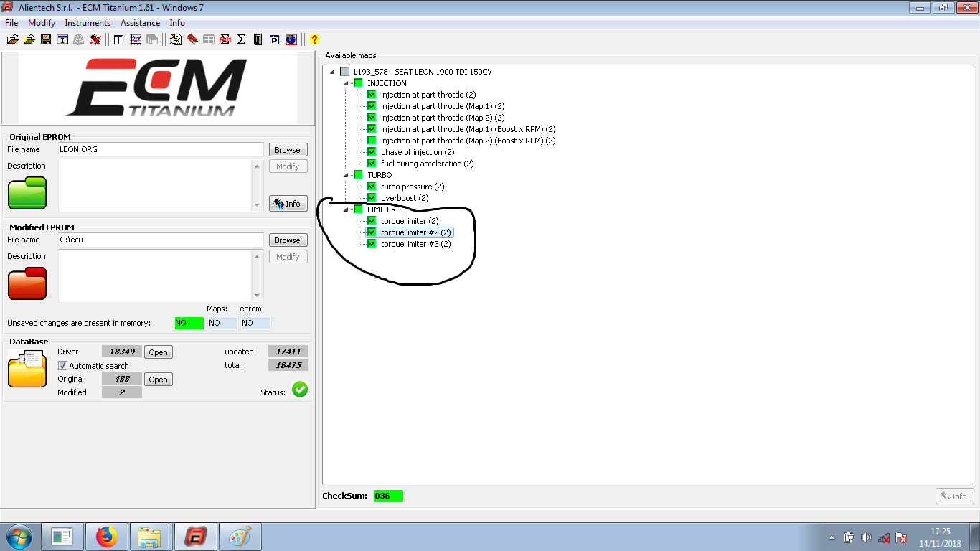Click the text 'T' window toolbar icon
980x551 pixels.
62,39
